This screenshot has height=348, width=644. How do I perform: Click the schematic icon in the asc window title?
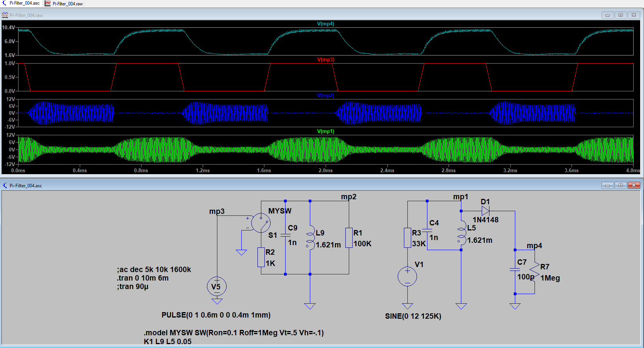(5, 185)
